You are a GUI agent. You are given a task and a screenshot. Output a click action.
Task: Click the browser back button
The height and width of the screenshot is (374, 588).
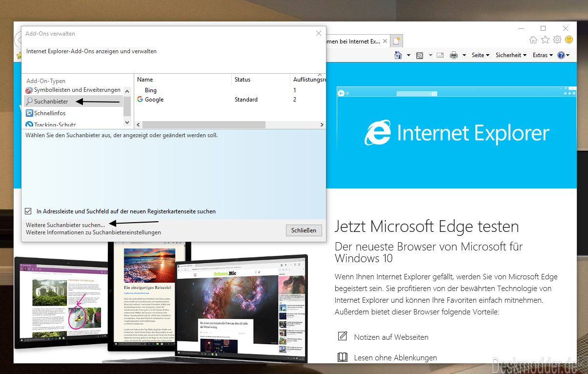pos(18,40)
